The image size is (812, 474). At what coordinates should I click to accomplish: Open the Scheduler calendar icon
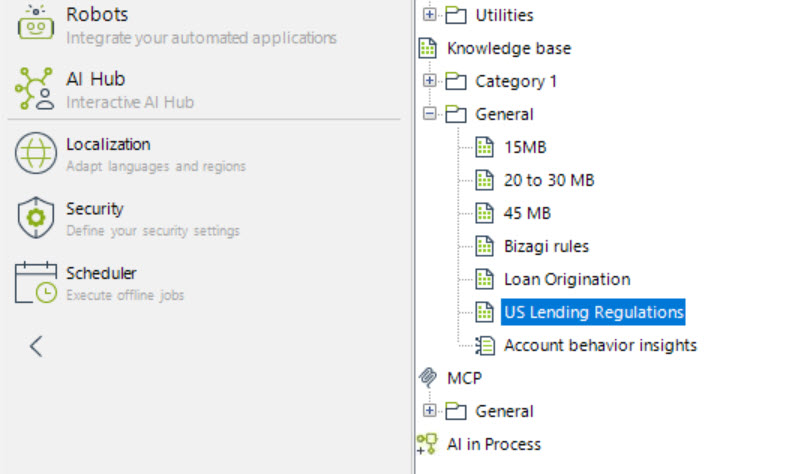(35, 283)
